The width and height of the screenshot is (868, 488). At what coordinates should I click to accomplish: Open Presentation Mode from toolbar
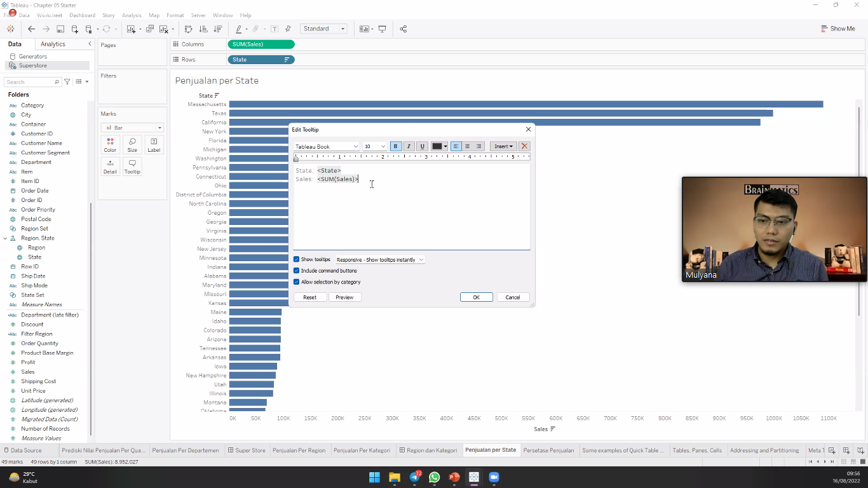tap(383, 29)
